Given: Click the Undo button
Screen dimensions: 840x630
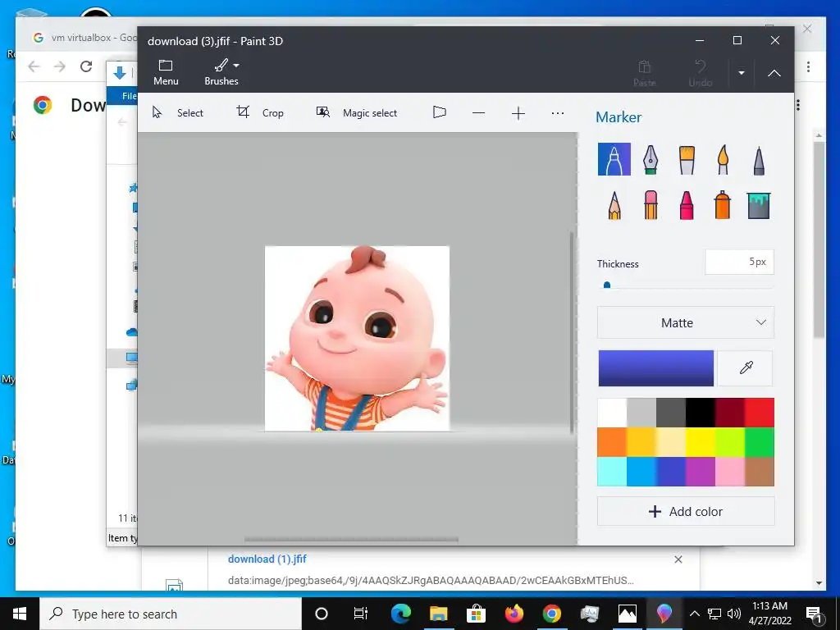Looking at the screenshot, I should [701, 73].
